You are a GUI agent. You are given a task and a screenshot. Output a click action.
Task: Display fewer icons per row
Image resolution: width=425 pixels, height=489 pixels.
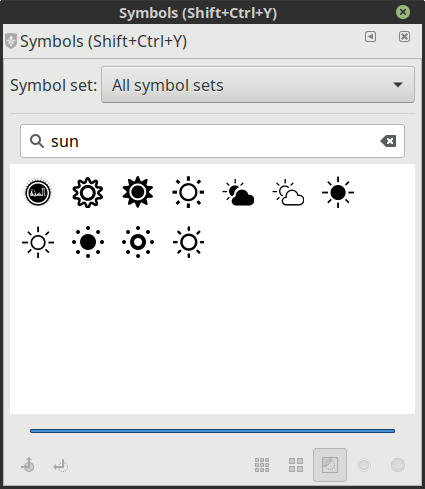coord(296,465)
